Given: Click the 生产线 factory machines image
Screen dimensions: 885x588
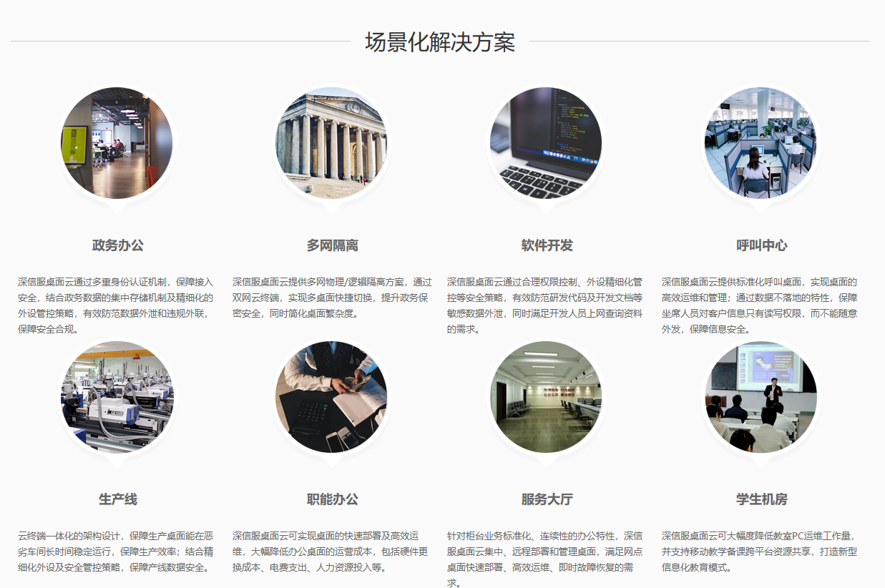Looking at the screenshot, I should 117,397.
